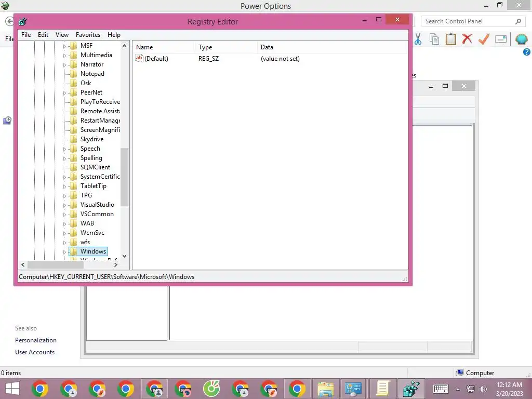Open the File menu in Registry Editor

(x=26, y=35)
